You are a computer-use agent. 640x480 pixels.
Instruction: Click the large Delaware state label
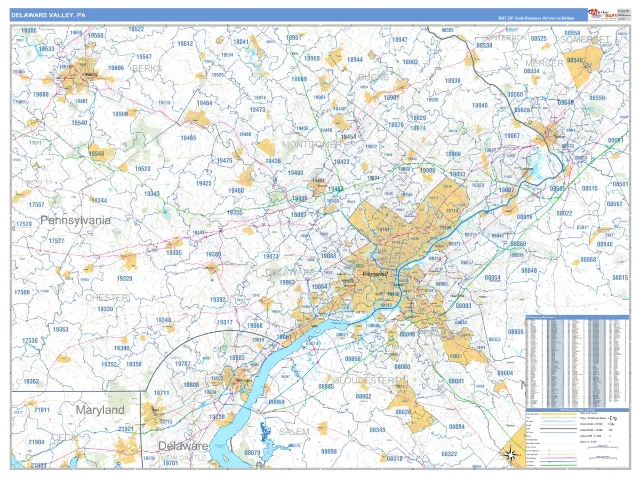click(x=183, y=446)
